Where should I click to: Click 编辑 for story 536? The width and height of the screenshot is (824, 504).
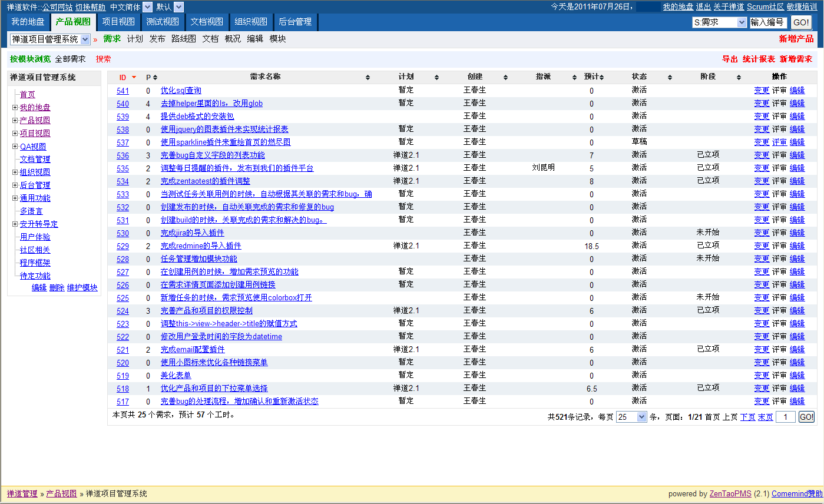797,155
